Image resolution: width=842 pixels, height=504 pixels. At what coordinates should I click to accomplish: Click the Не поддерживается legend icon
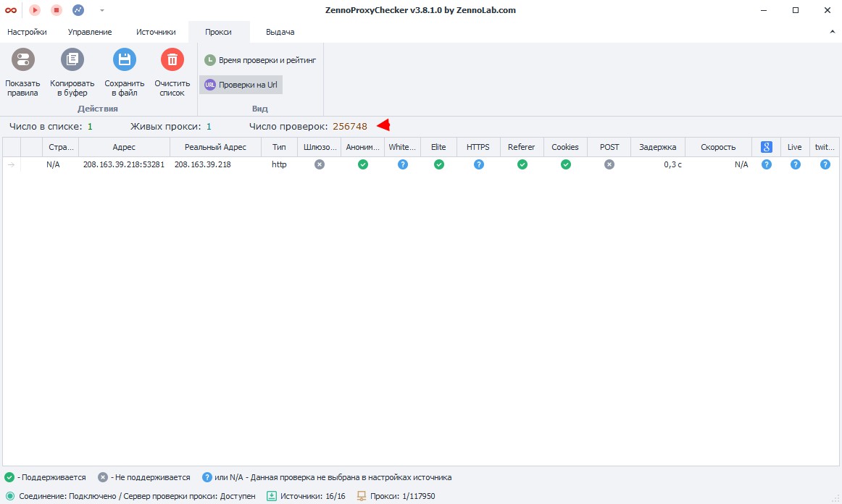pyautogui.click(x=103, y=477)
